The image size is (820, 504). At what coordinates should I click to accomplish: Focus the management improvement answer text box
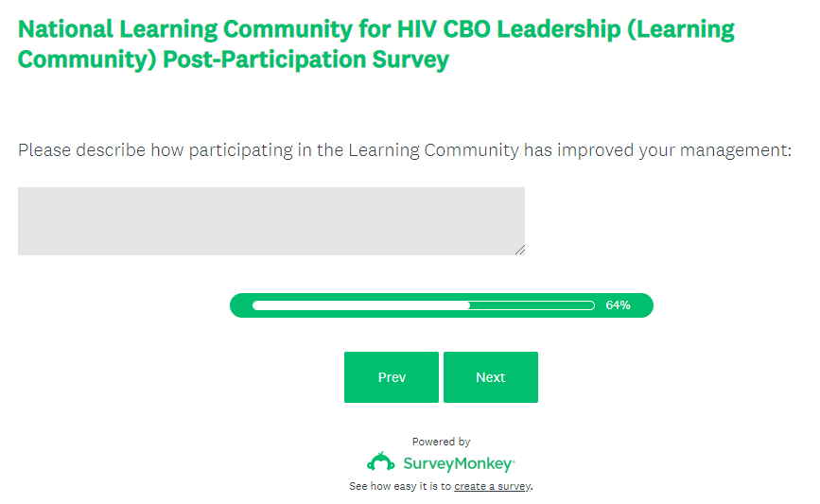[270, 220]
